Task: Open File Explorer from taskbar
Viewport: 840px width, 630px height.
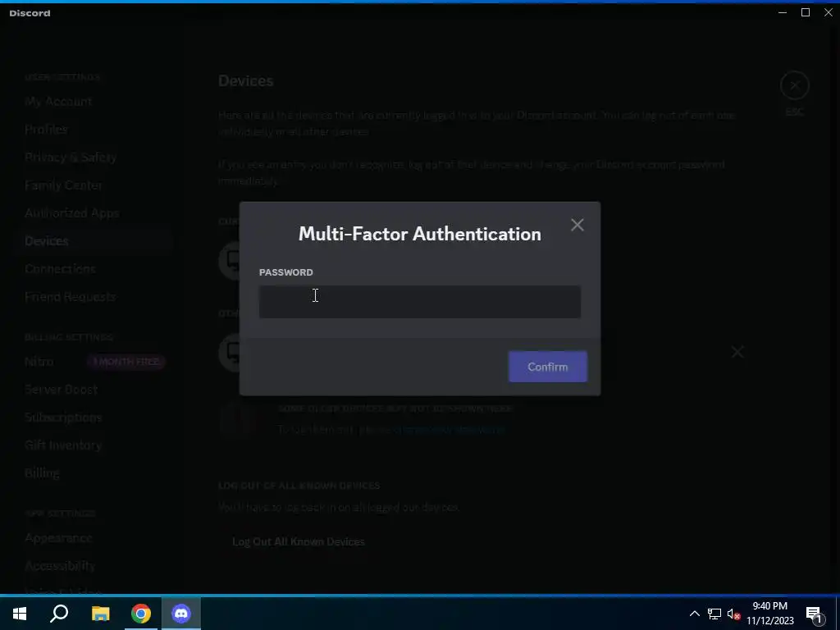Action: 100,614
